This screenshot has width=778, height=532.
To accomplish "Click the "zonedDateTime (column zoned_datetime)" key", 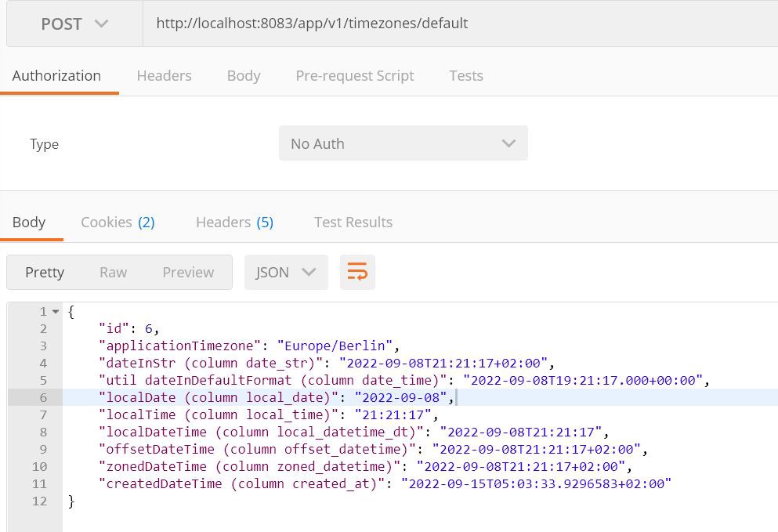I will point(250,466).
